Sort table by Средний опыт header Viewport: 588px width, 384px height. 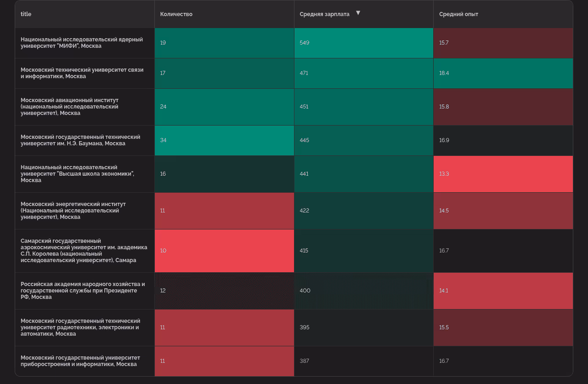click(x=458, y=14)
